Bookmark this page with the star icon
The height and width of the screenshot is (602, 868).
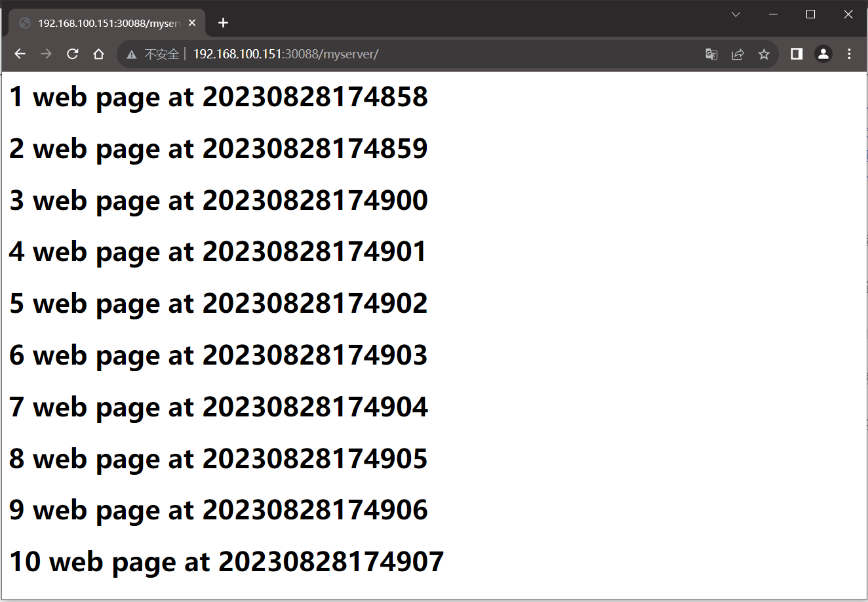[764, 54]
